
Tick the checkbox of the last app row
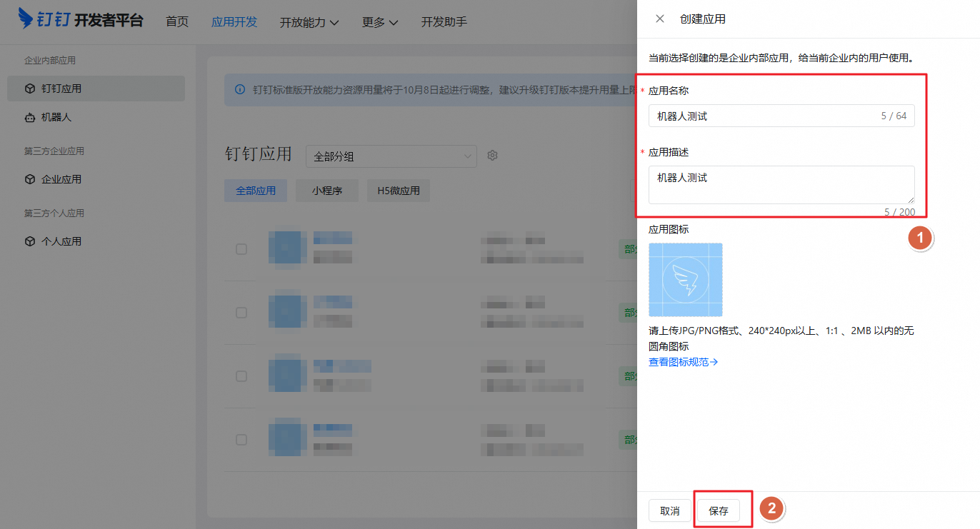coord(241,438)
